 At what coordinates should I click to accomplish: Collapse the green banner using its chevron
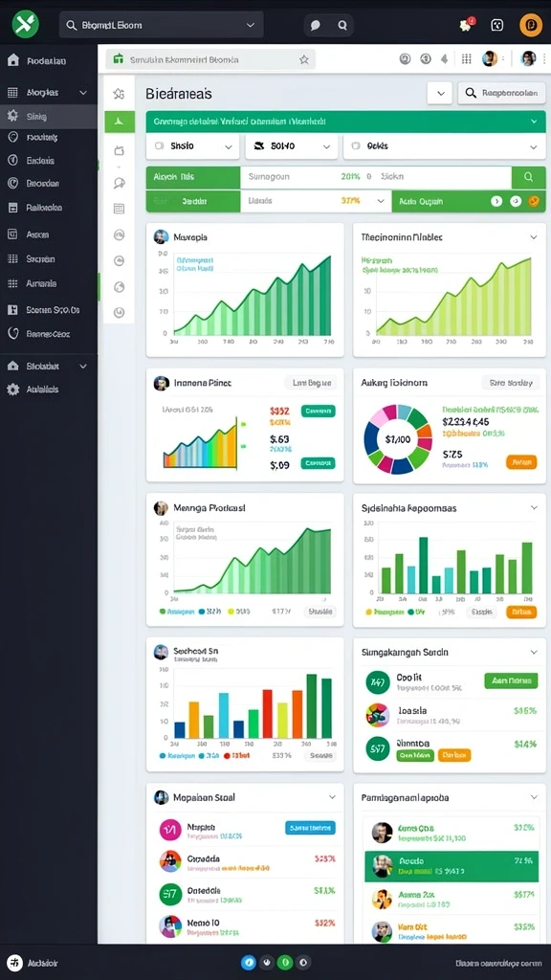tap(534, 122)
